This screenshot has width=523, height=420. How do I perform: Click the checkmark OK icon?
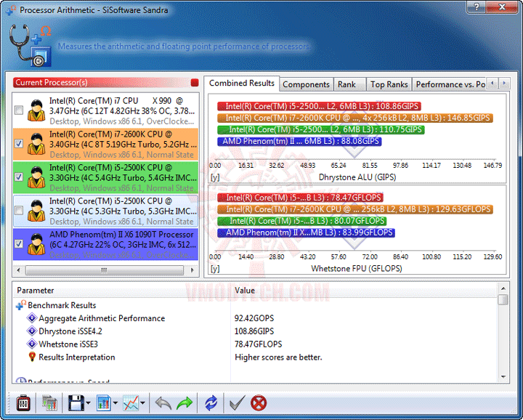tap(238, 403)
